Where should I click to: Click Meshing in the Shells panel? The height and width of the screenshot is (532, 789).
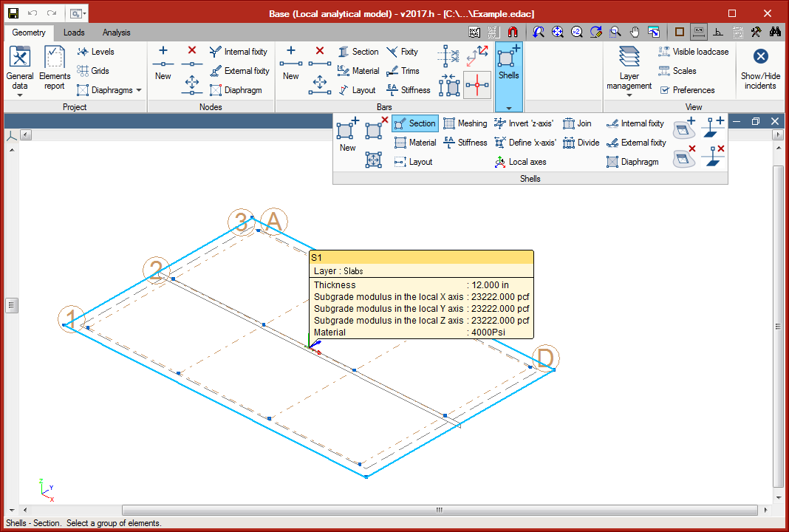click(465, 123)
